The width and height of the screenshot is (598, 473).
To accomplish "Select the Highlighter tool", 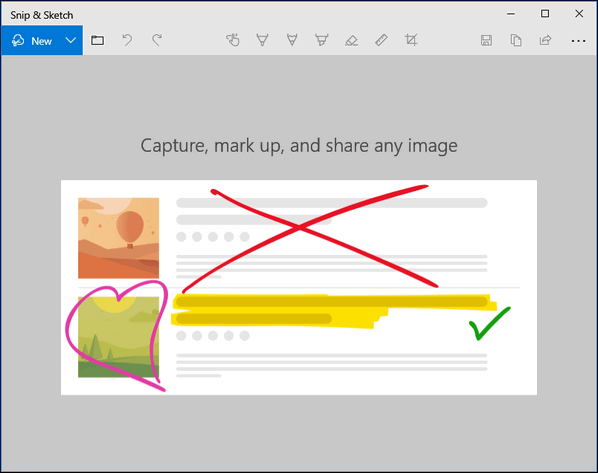I will point(322,40).
